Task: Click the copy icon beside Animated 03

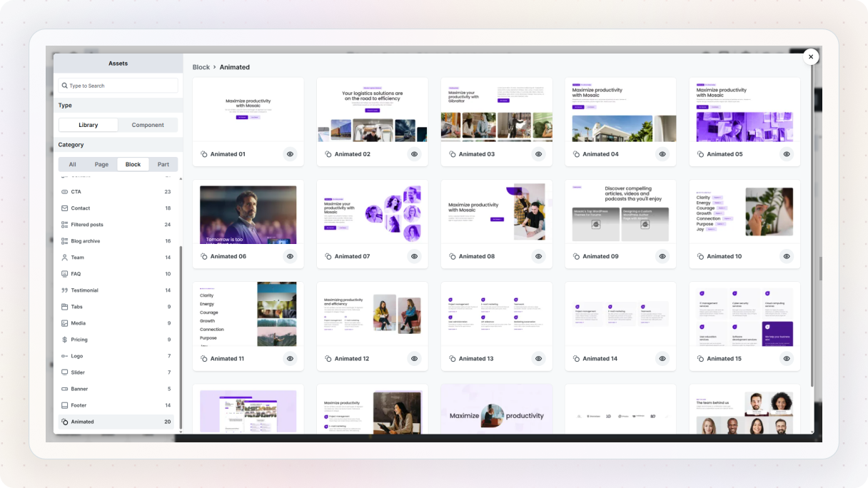Action: click(x=453, y=154)
